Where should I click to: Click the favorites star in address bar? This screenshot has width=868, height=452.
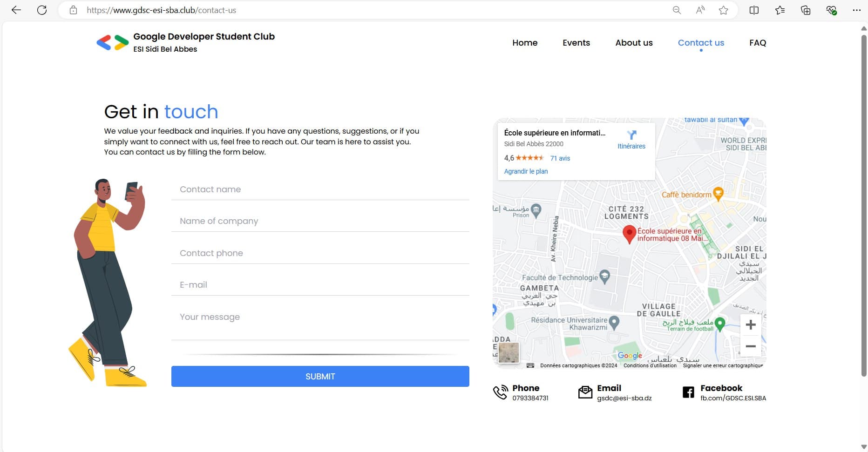723,10
